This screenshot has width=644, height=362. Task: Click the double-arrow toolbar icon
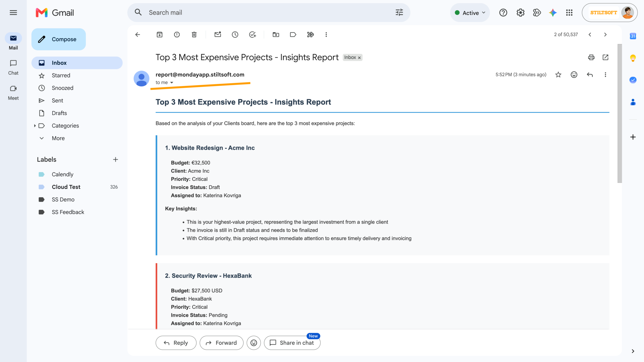[x=310, y=35]
